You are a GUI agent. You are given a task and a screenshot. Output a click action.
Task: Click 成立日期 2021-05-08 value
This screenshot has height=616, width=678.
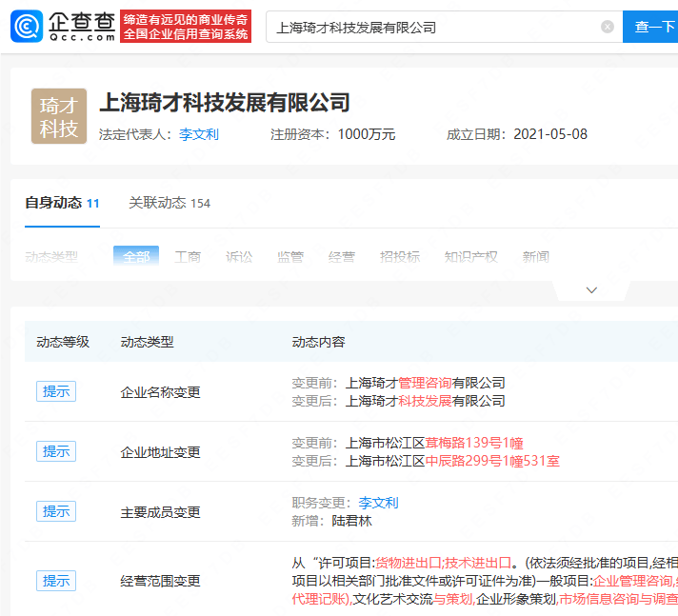coord(550,134)
